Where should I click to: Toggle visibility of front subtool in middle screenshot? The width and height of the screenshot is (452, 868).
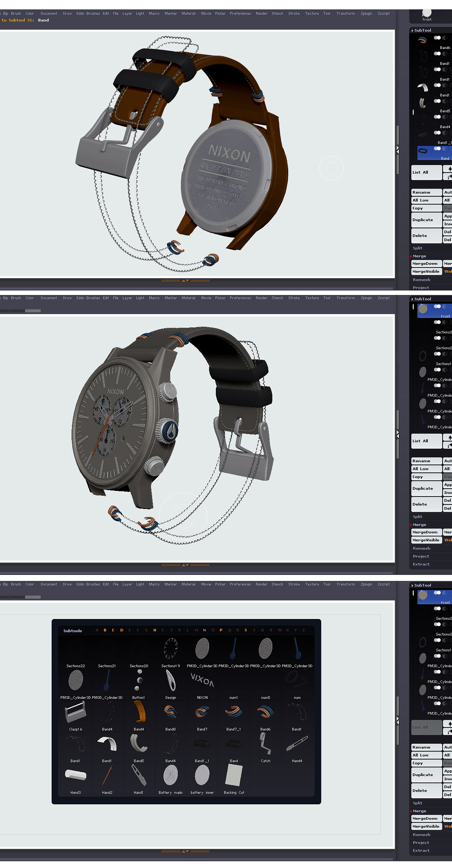tap(437, 306)
